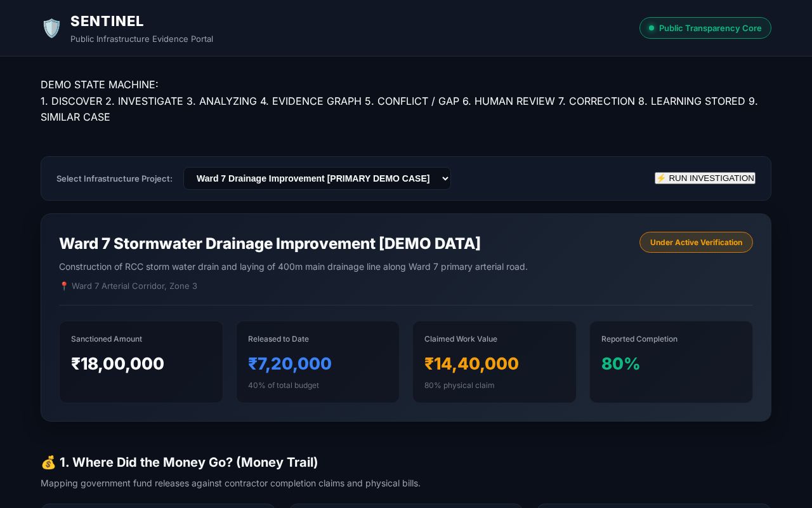The height and width of the screenshot is (508, 812).
Task: Click the Claimed Work Value label
Action: (x=461, y=339)
